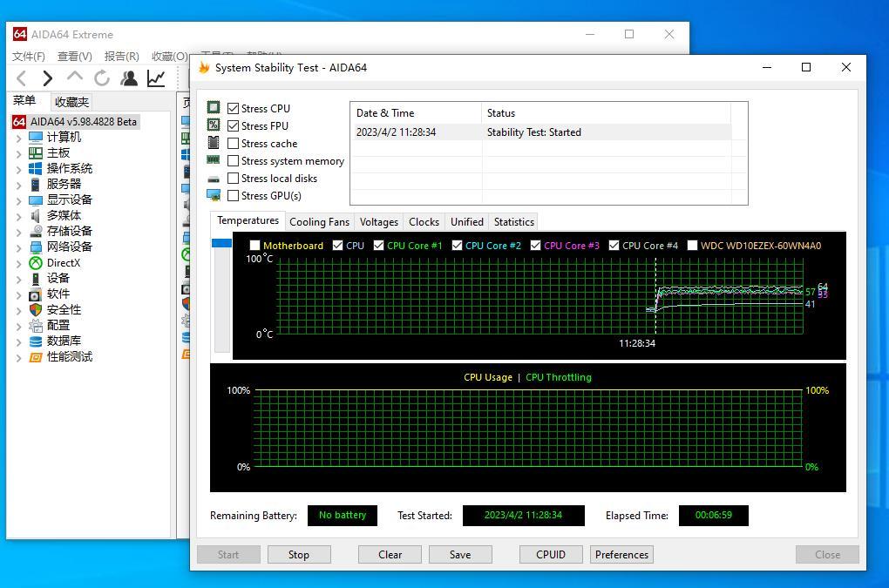Viewport: 889px width, 588px height.
Task: Click the up arrow toolbar icon
Action: (x=75, y=78)
